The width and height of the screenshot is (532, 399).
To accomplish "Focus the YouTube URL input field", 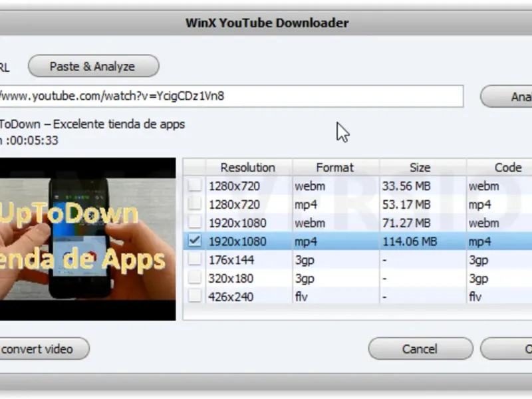I will tap(231, 96).
